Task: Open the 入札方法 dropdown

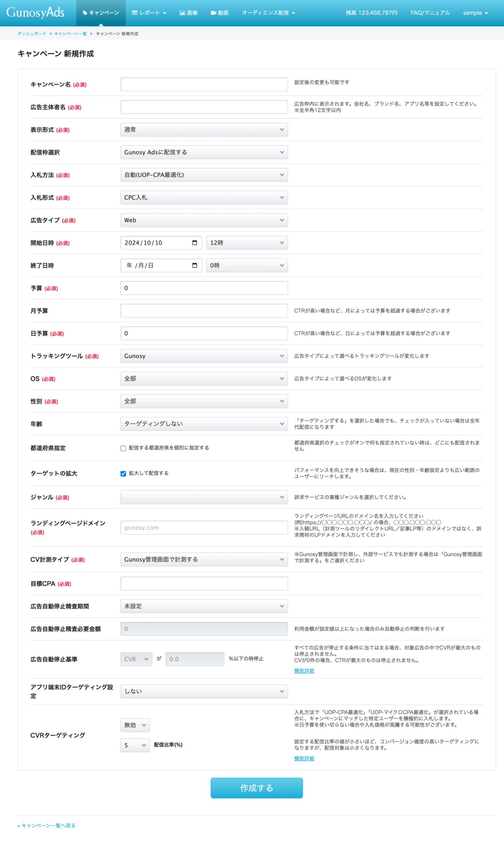Action: (x=204, y=175)
